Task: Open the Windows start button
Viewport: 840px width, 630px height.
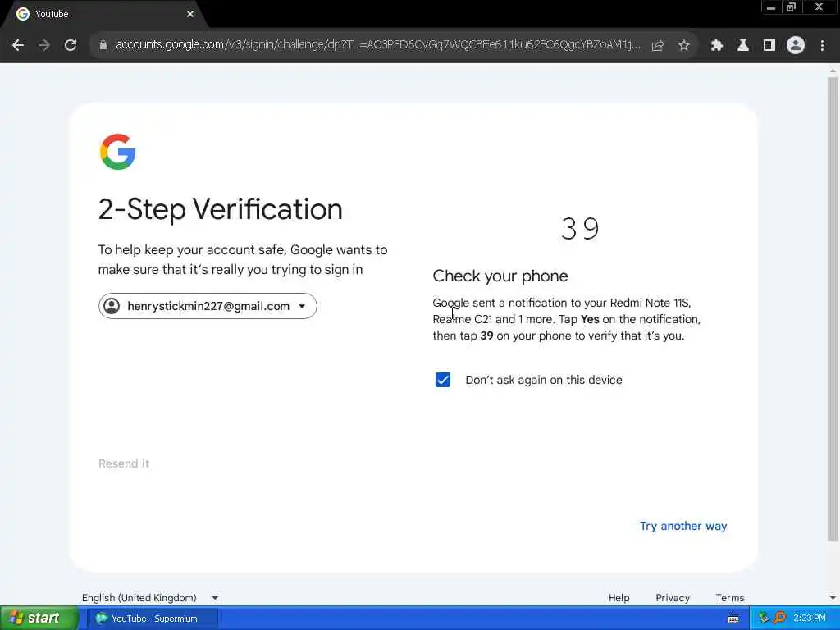Action: 39,619
